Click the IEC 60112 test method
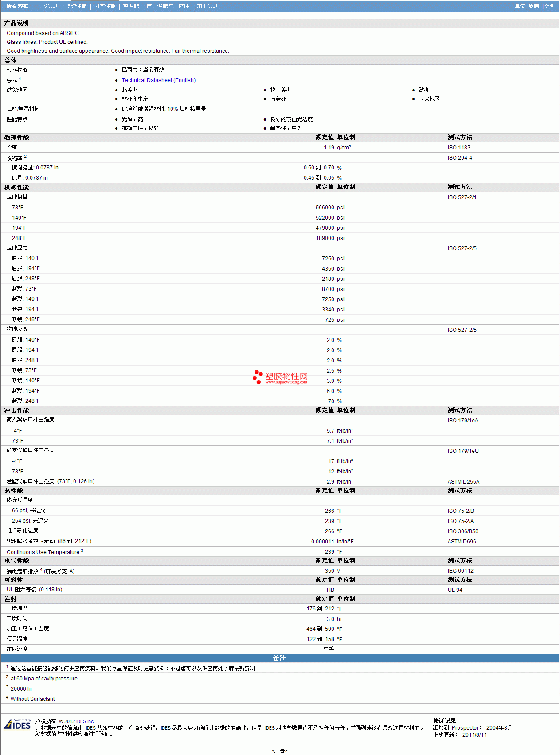Viewport: 560px width, 755px height. (461, 571)
